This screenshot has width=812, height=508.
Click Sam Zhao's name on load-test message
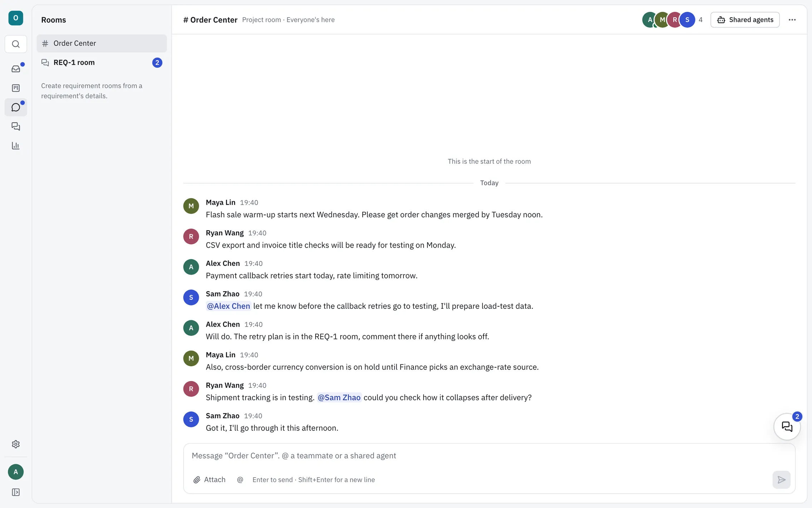[x=222, y=294]
